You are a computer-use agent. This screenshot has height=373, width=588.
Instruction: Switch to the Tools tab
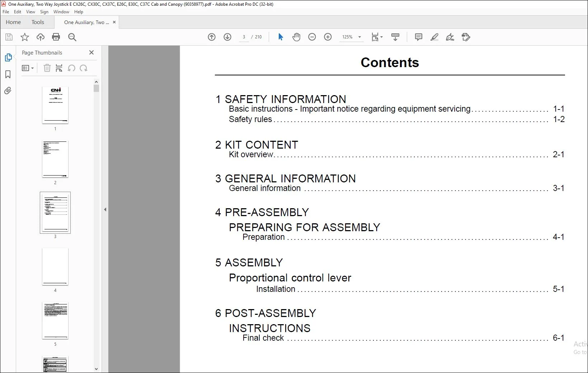(x=38, y=22)
